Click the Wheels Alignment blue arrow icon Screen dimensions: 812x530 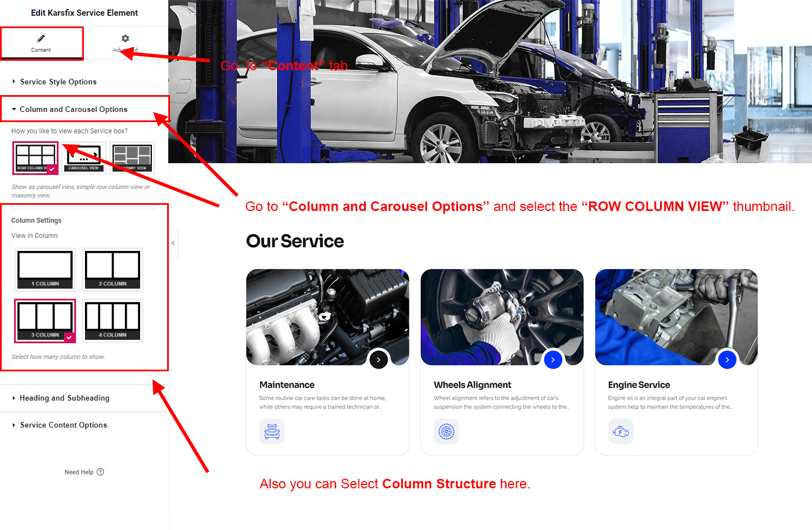(x=553, y=360)
